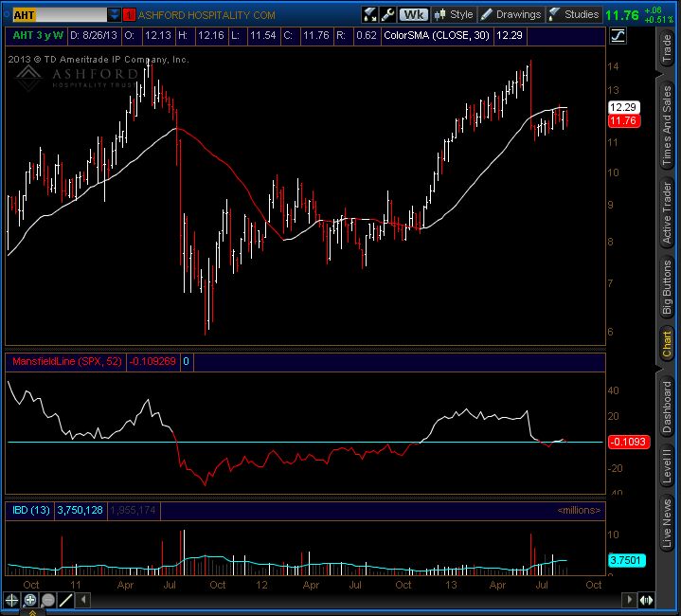The image size is (681, 616).
Task: Click the dimmed IBD value 1,955,174
Action: 133,510
